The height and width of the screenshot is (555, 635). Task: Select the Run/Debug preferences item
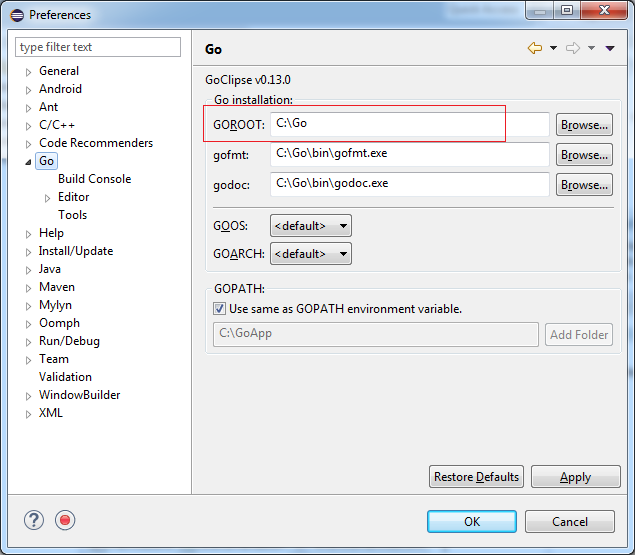pyautogui.click(x=69, y=341)
